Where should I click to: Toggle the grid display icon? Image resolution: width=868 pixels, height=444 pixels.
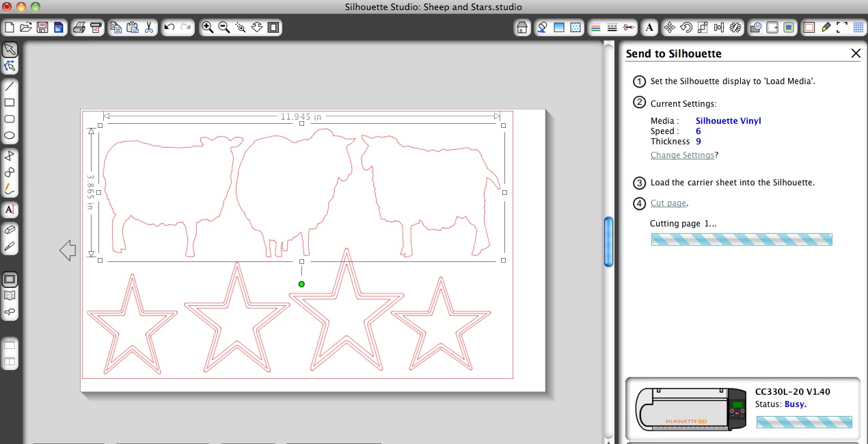[x=858, y=27]
